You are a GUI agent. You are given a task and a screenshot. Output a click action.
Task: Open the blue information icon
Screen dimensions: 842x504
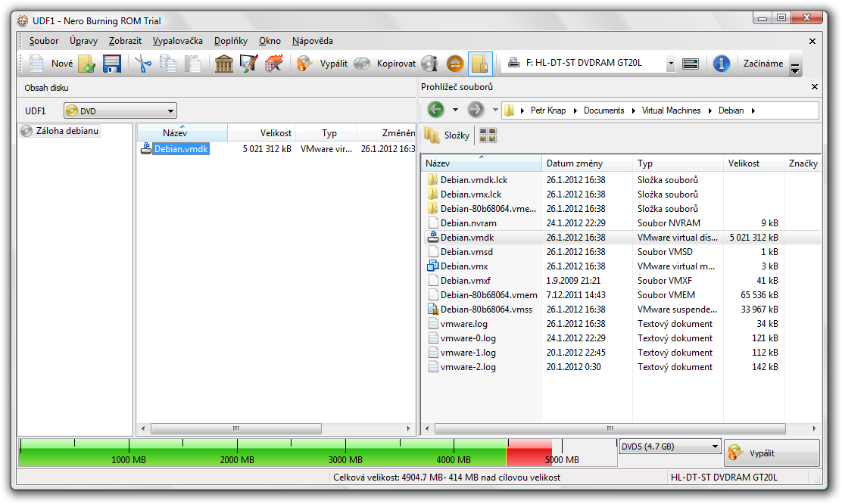tap(721, 64)
